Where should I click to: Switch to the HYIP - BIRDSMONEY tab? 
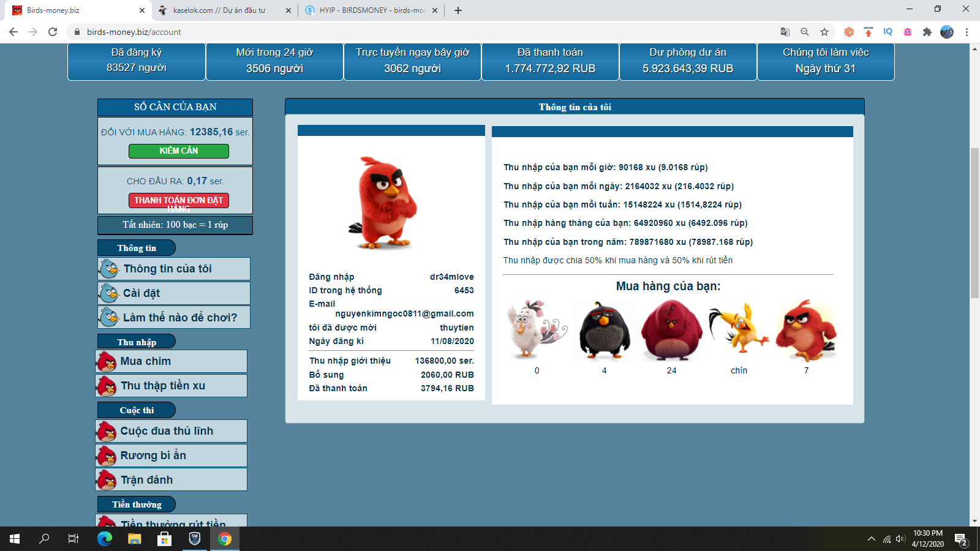[x=371, y=10]
